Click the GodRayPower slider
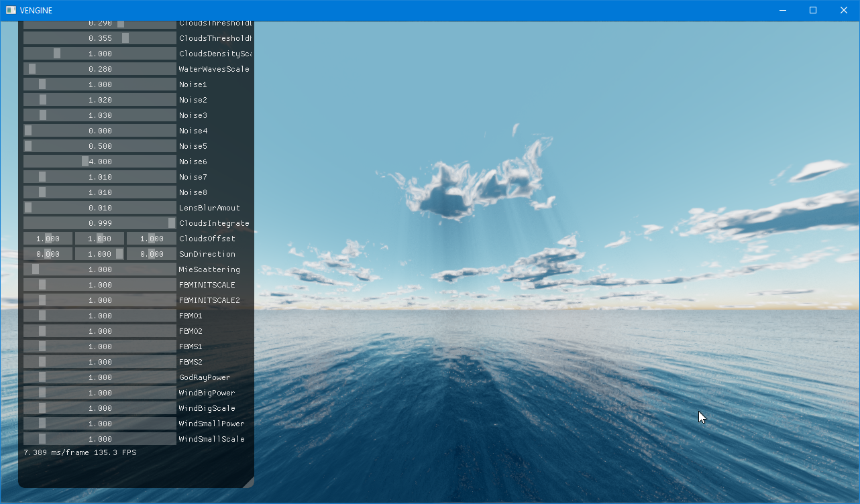860x504 pixels. point(99,377)
